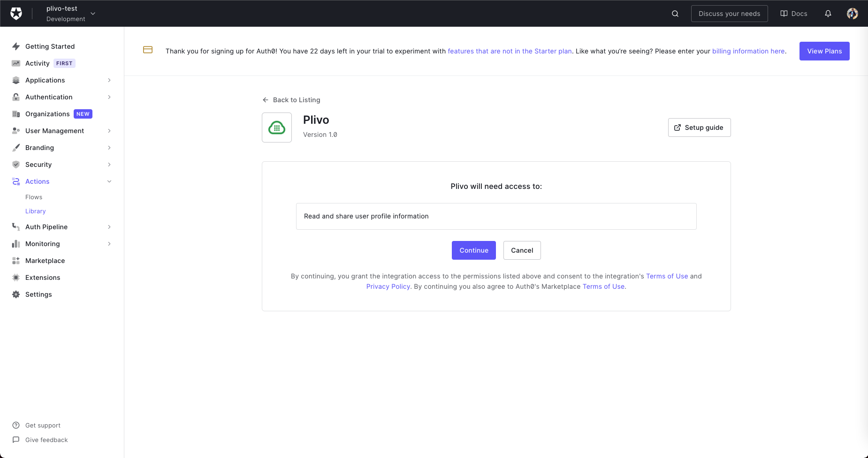Expand the Security submenu

109,165
